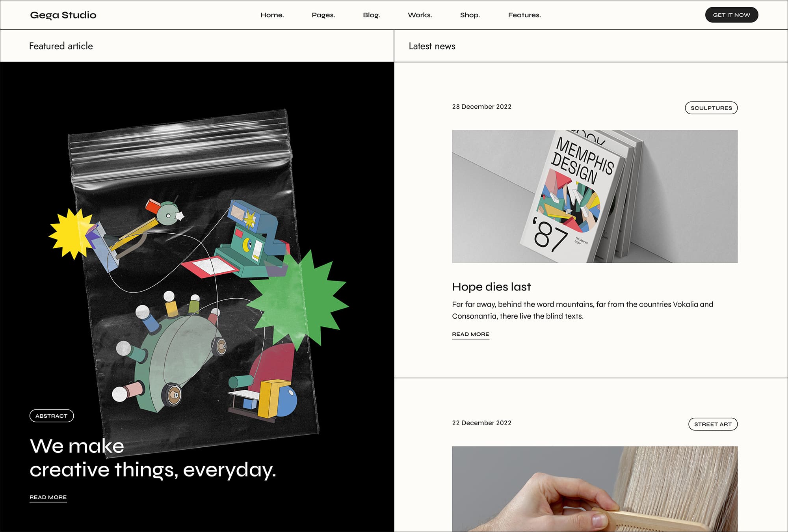Go to the Blog menu
This screenshot has width=788, height=532.
coord(372,15)
